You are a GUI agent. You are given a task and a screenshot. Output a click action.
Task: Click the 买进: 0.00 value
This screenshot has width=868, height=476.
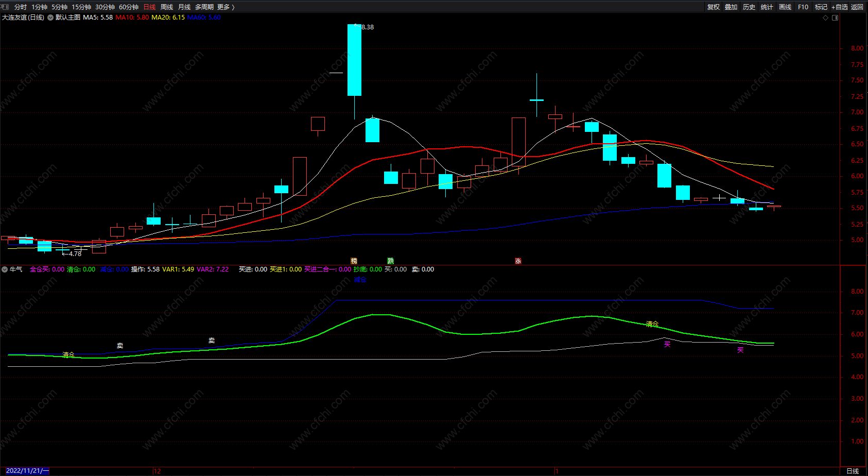coord(253,269)
